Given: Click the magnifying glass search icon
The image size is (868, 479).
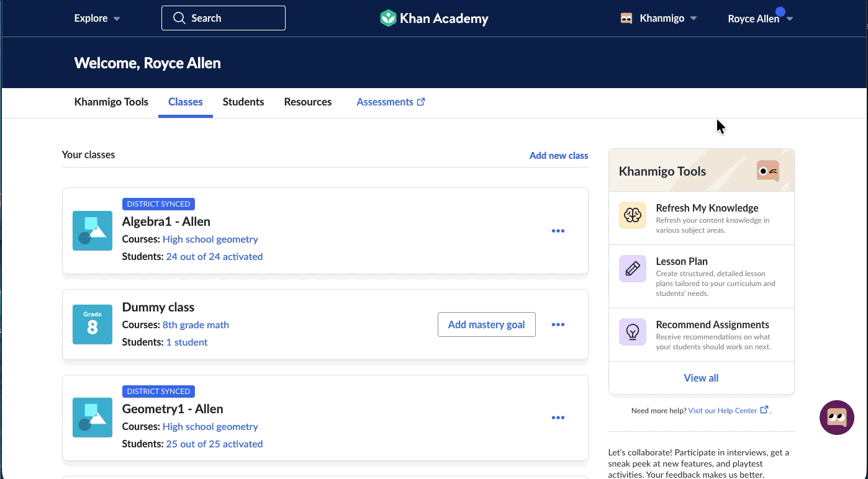Looking at the screenshot, I should coord(179,18).
